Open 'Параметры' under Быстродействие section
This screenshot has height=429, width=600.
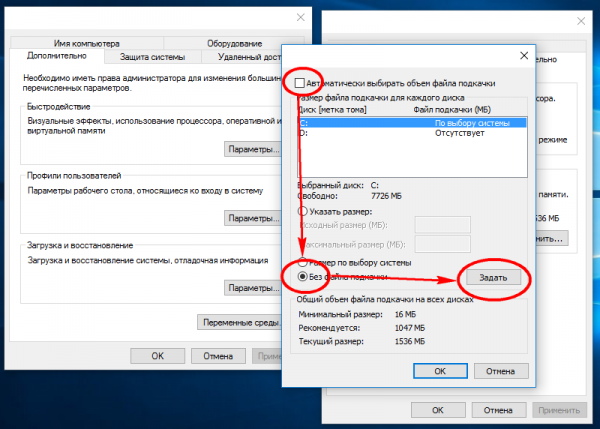[253, 149]
